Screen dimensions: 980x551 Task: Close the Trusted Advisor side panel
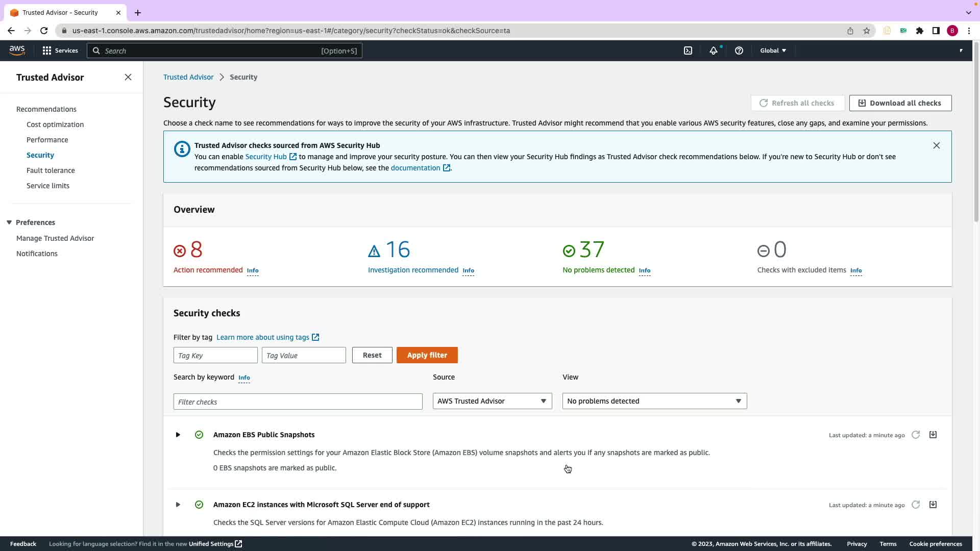[128, 77]
